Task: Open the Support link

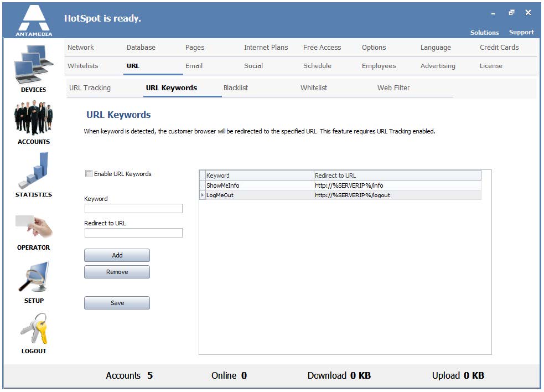Action: pyautogui.click(x=521, y=32)
